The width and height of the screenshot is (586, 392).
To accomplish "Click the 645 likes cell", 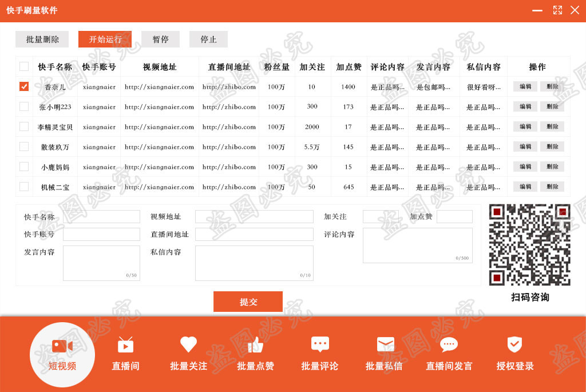I will (349, 187).
